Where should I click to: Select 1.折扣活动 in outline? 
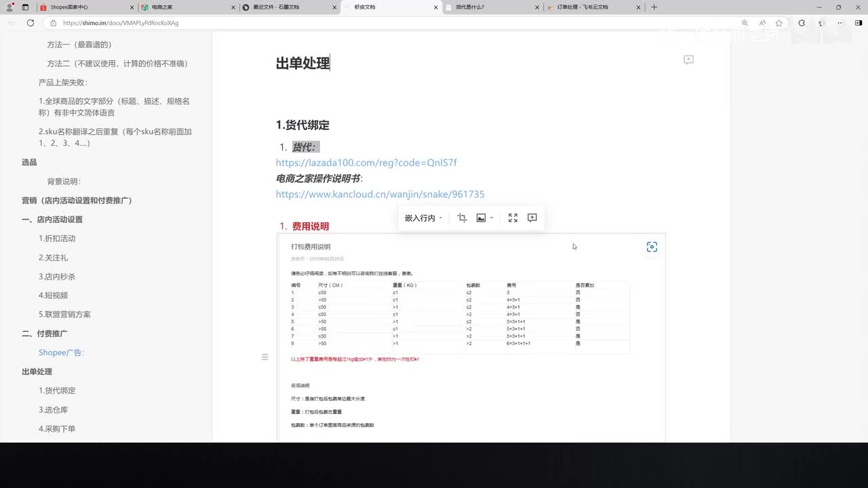[x=57, y=239]
